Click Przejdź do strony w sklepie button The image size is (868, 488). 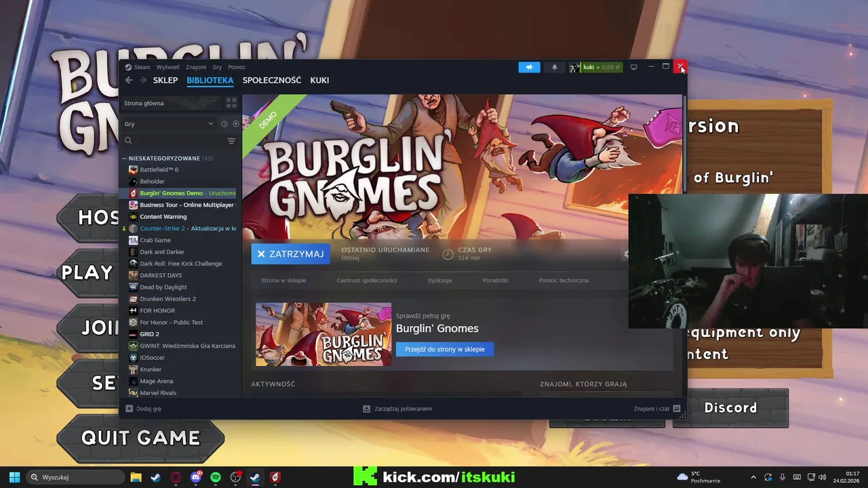tap(445, 349)
